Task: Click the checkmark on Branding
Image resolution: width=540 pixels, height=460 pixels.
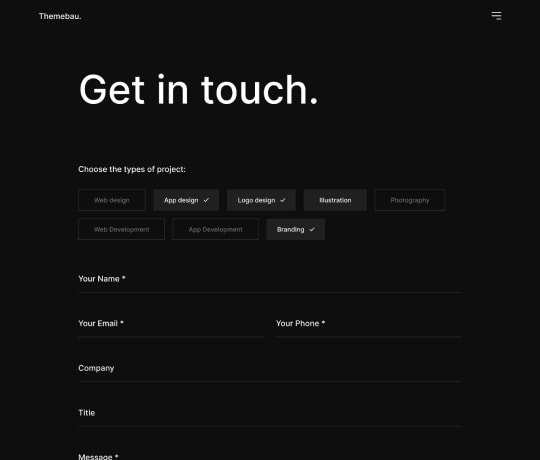Action: pyautogui.click(x=312, y=229)
